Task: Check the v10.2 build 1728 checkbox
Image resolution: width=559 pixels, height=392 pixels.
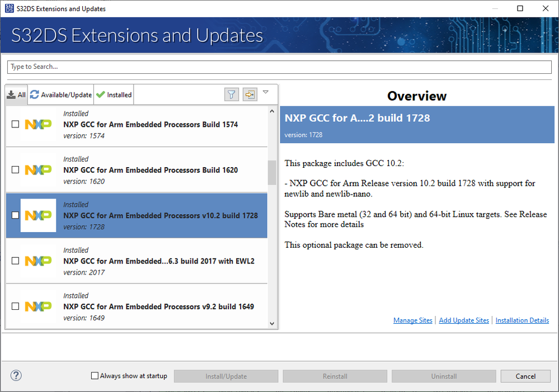Action: coord(15,215)
